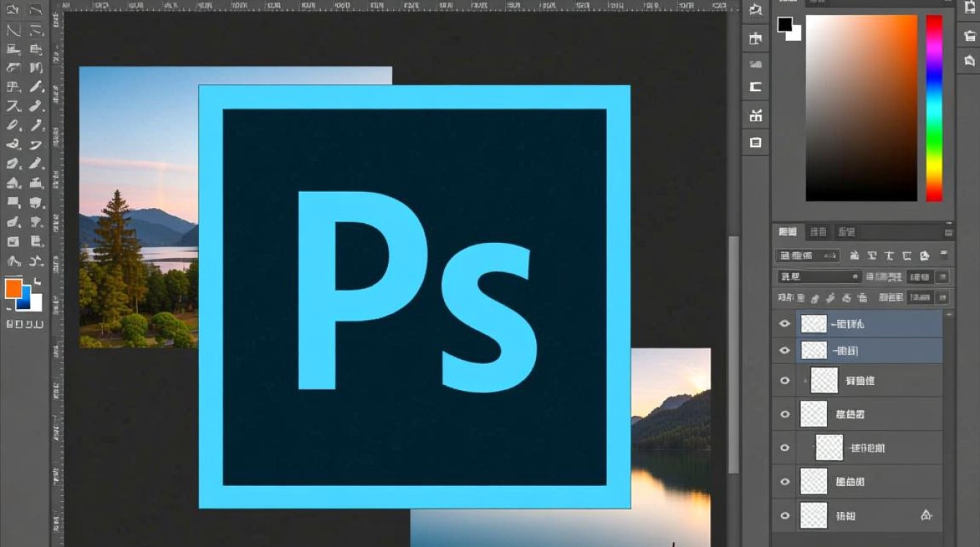Open the opacity arrow beside the blend mode row

point(942,277)
